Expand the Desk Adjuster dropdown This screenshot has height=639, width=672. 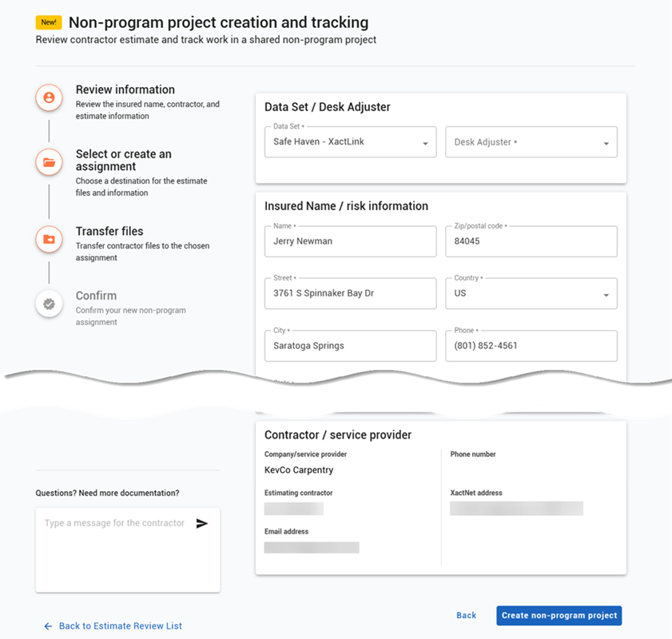[x=531, y=141]
